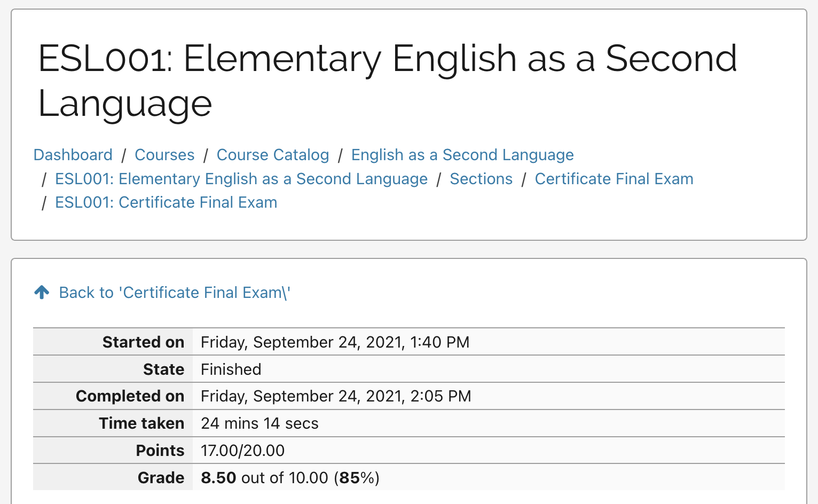Viewport: 818px width, 504px height.
Task: Select the ESL001: Certificate Final Exam breadcrumb
Action: pyautogui.click(x=166, y=202)
